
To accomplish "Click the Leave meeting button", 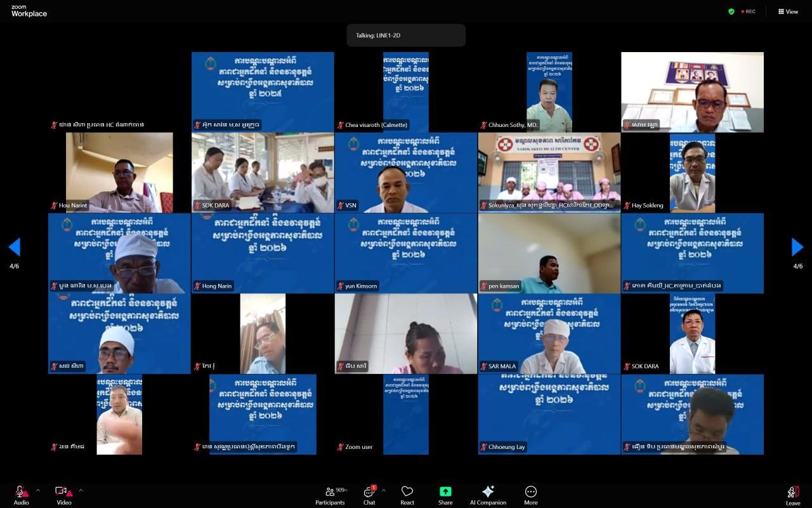I will 793,495.
